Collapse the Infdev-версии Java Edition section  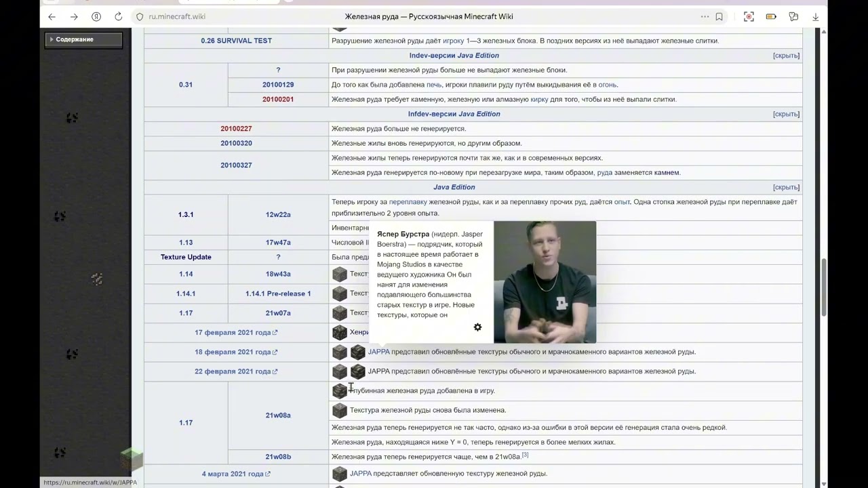pos(786,114)
